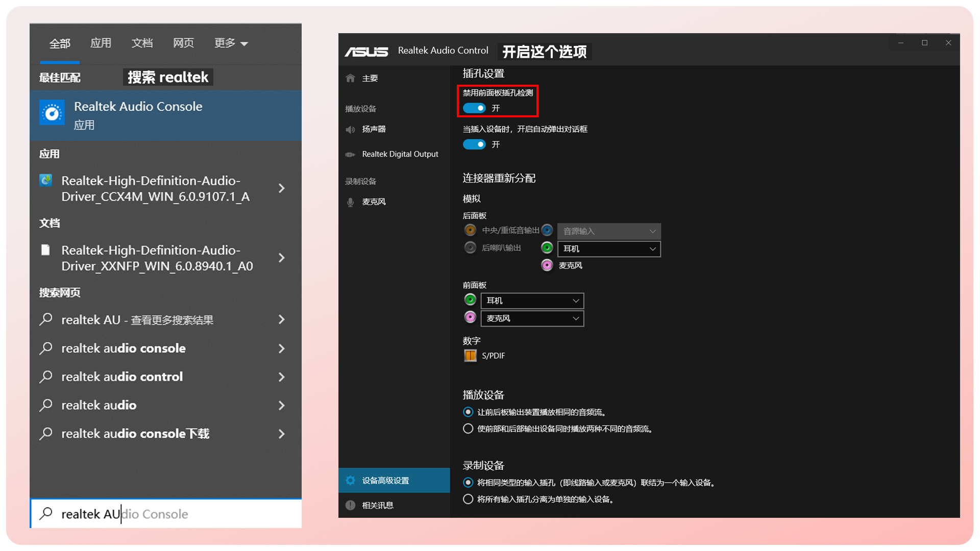Open Realtek Audio Console best match result
Screen dimensions: 980x551
tap(165, 115)
